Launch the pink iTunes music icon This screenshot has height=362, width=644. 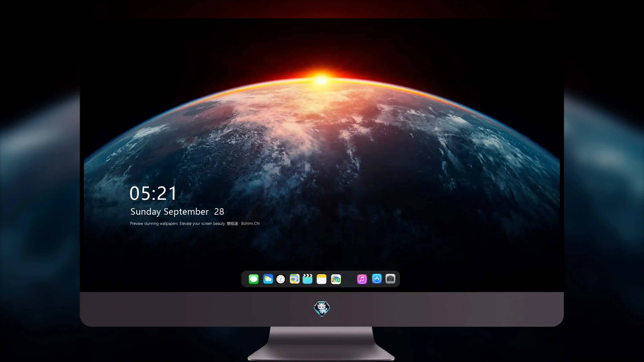click(x=362, y=279)
